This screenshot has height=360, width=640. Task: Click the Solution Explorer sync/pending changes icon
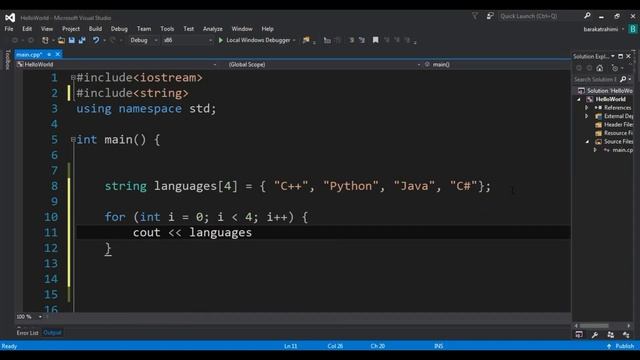point(615,68)
